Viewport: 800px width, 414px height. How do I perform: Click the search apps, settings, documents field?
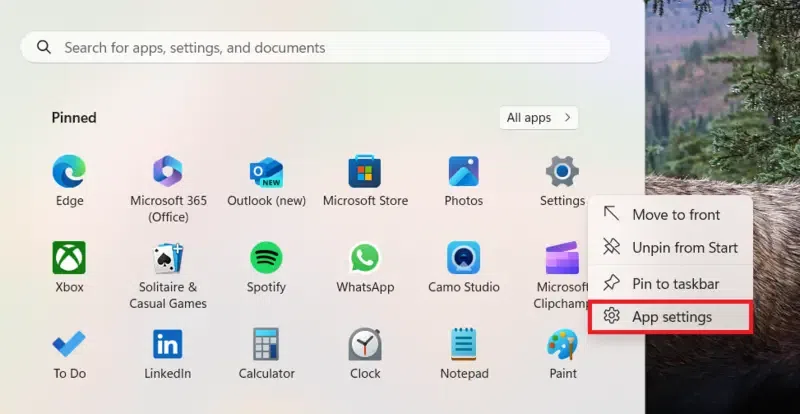315,47
